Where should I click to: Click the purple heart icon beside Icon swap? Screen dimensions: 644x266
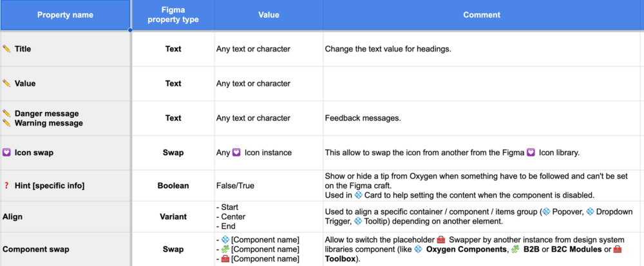coord(6,153)
